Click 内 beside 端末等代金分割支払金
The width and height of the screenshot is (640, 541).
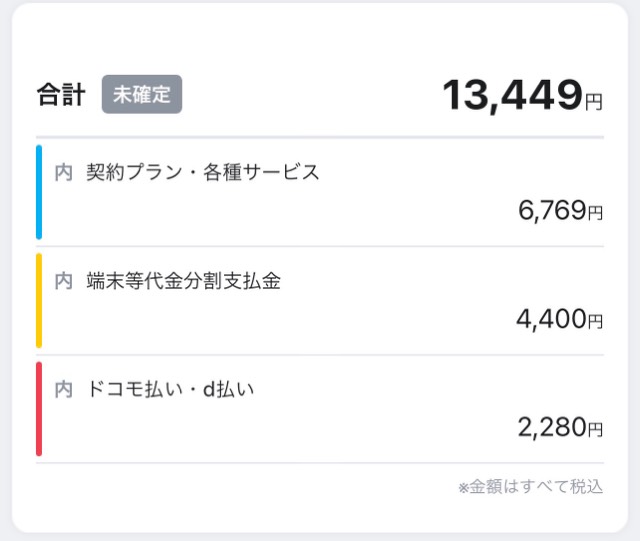pyautogui.click(x=64, y=281)
